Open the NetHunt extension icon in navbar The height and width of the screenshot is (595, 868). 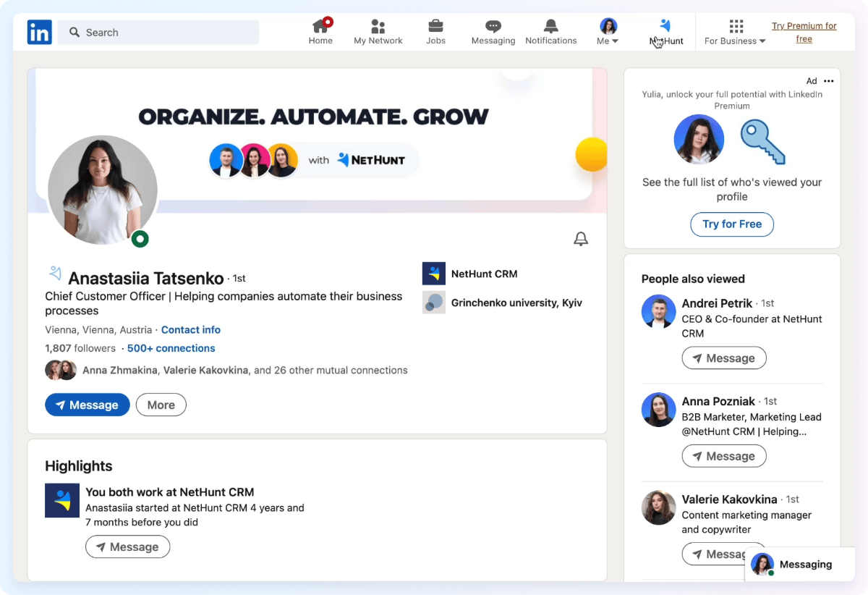[x=666, y=26]
